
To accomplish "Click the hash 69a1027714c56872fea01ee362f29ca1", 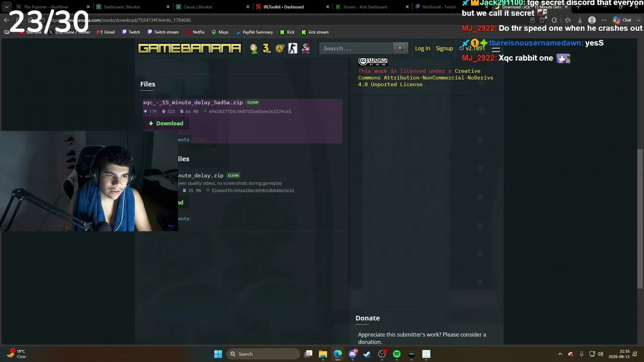I will [x=250, y=112].
